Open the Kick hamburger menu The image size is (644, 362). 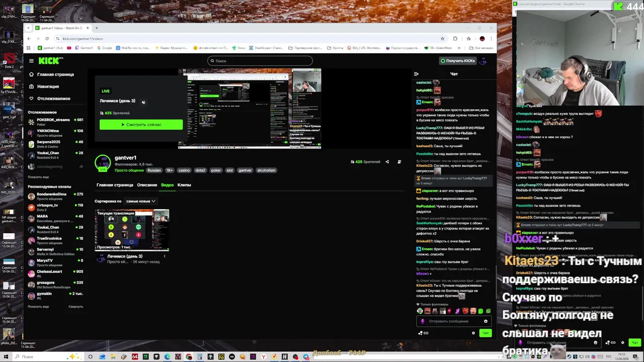31,61
